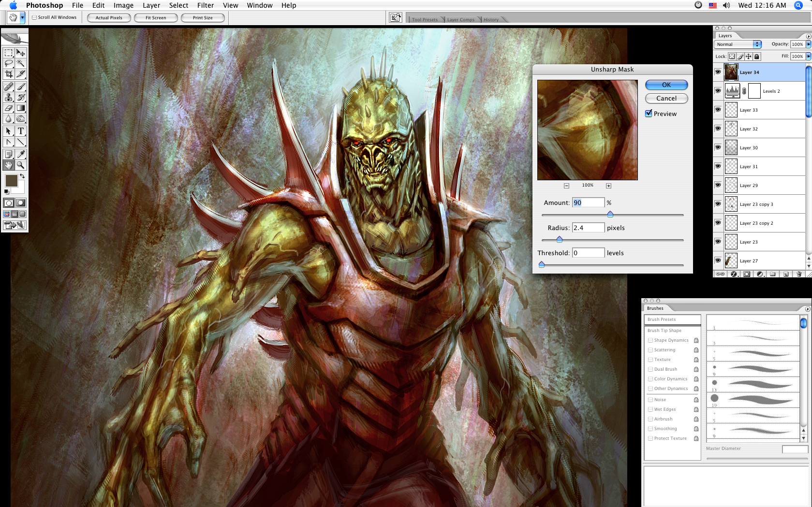Enable Shape Dynamics checkbox

click(650, 340)
